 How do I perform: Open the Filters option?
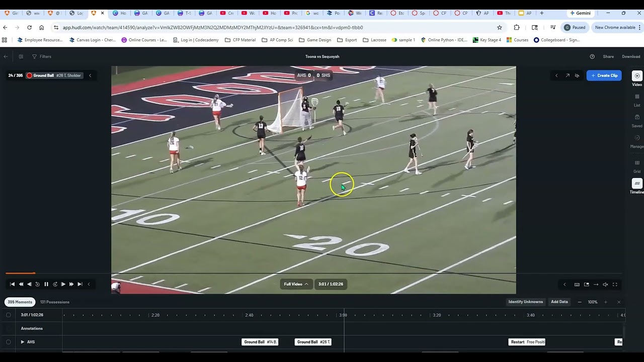click(x=42, y=57)
